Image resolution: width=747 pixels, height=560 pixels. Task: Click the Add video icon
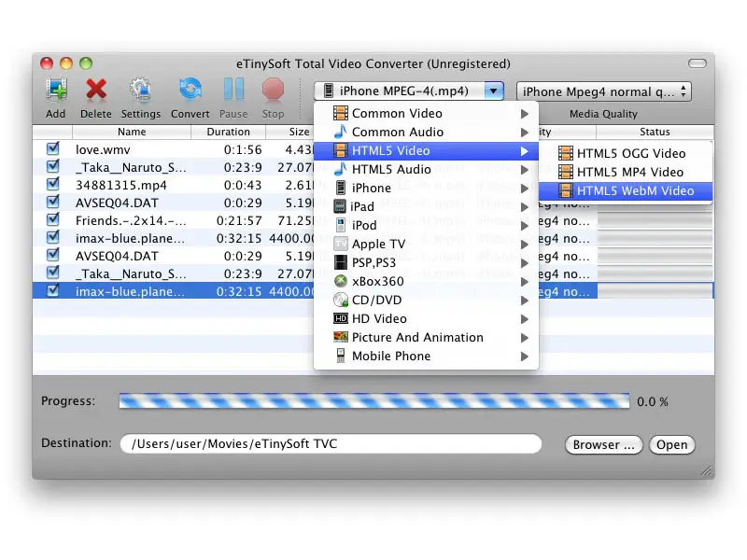[56, 90]
